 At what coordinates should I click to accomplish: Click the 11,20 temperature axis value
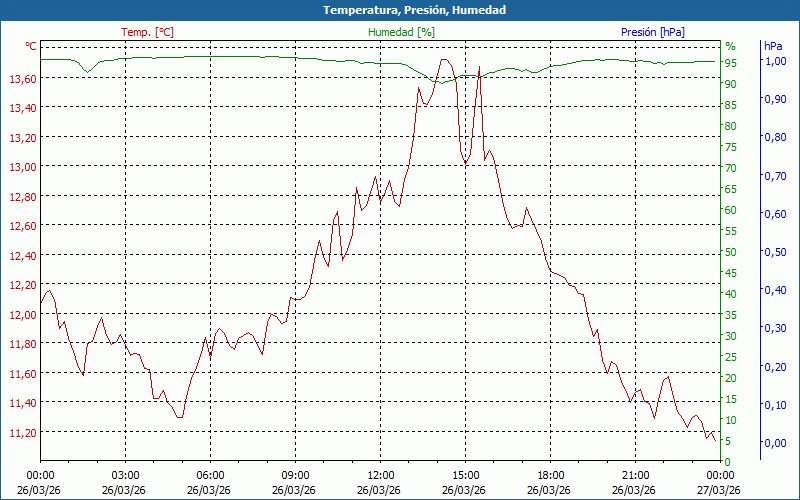coord(22,432)
